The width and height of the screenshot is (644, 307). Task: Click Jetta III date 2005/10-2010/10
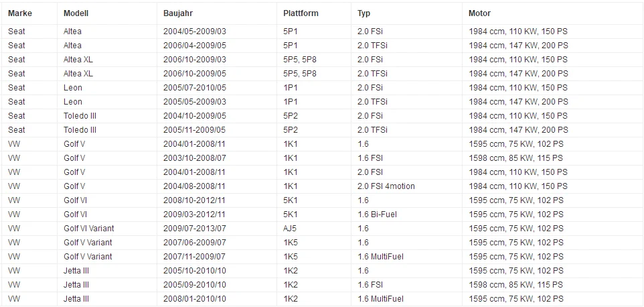pyautogui.click(x=195, y=270)
